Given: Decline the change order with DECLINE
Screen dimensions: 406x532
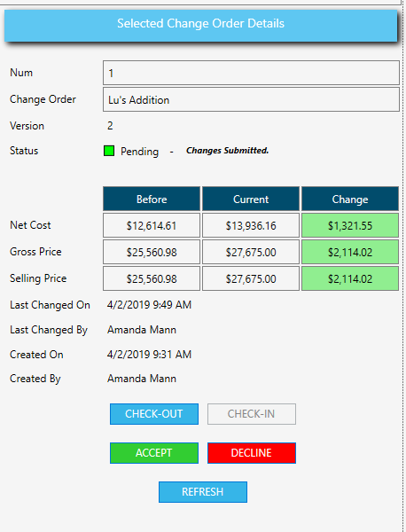Looking at the screenshot, I should pyautogui.click(x=252, y=453).
